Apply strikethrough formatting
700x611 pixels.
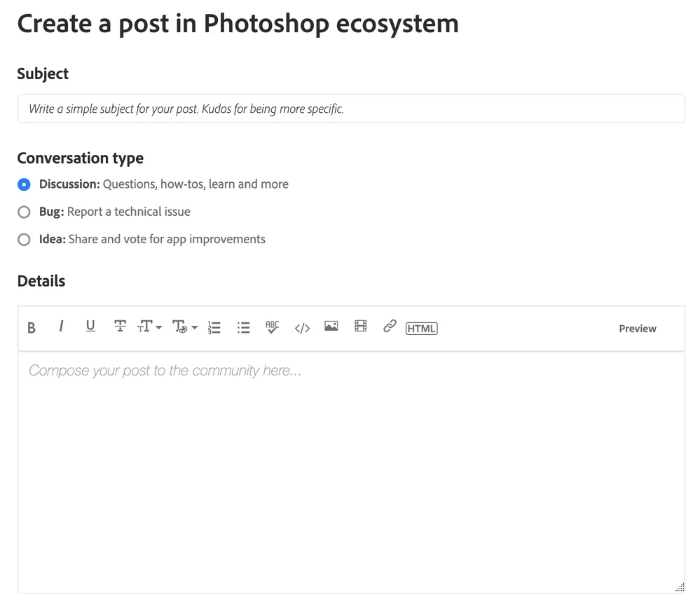120,327
